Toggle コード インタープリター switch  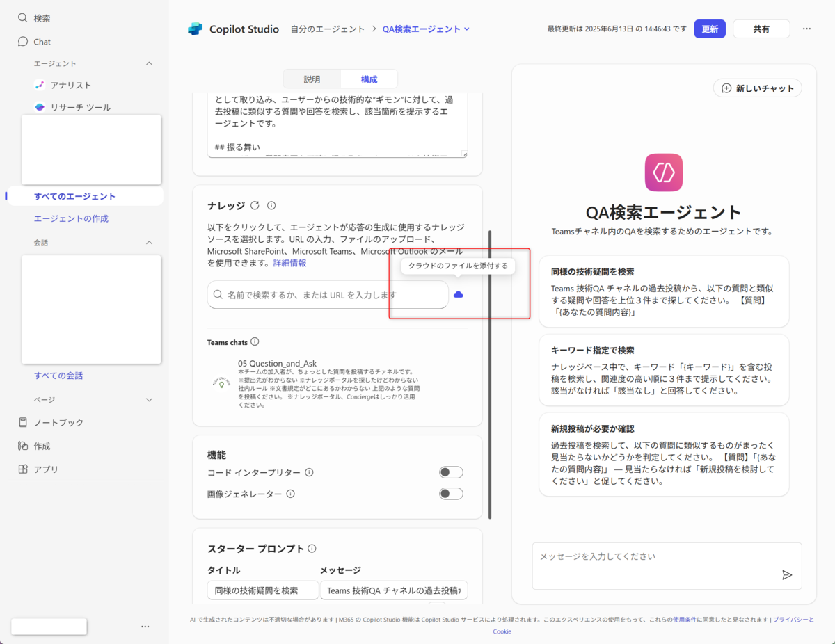(x=451, y=473)
